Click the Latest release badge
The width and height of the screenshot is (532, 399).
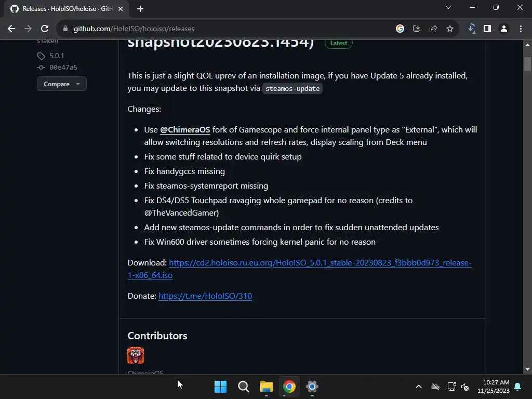339,43
